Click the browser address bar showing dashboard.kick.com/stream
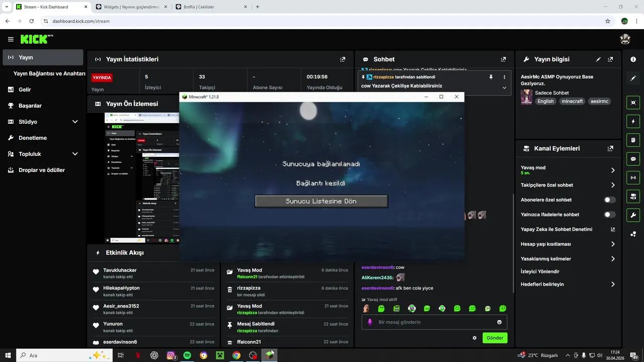 coord(322,21)
